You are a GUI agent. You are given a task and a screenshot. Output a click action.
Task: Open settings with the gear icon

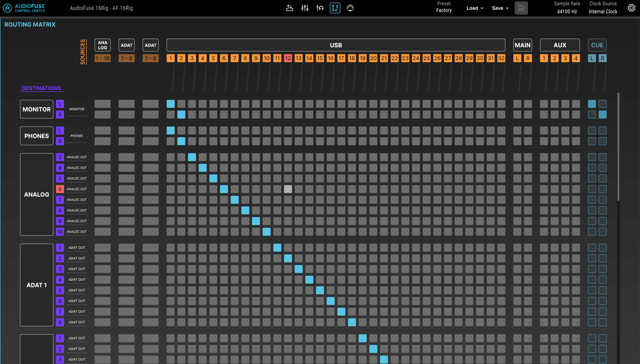[631, 8]
